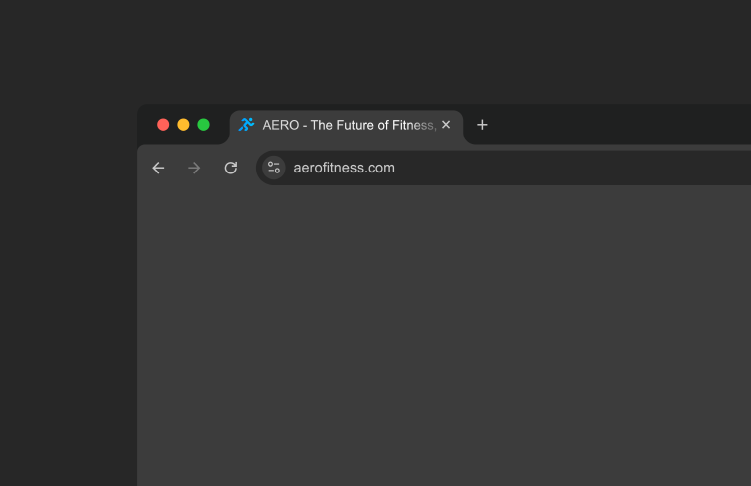Click the blue running figure favicon
The image size is (751, 486).
point(246,125)
